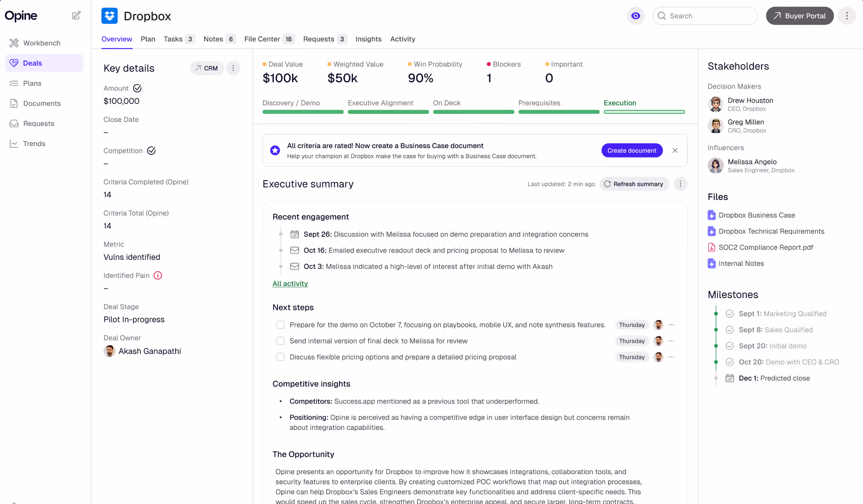The width and height of the screenshot is (863, 504).
Task: Open the CRM link button
Action: pos(207,68)
